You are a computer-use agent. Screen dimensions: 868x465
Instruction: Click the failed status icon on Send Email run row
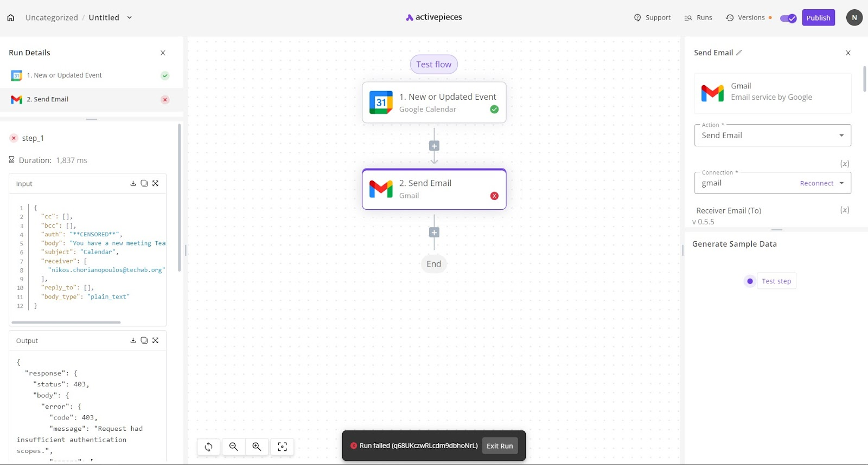tap(165, 100)
